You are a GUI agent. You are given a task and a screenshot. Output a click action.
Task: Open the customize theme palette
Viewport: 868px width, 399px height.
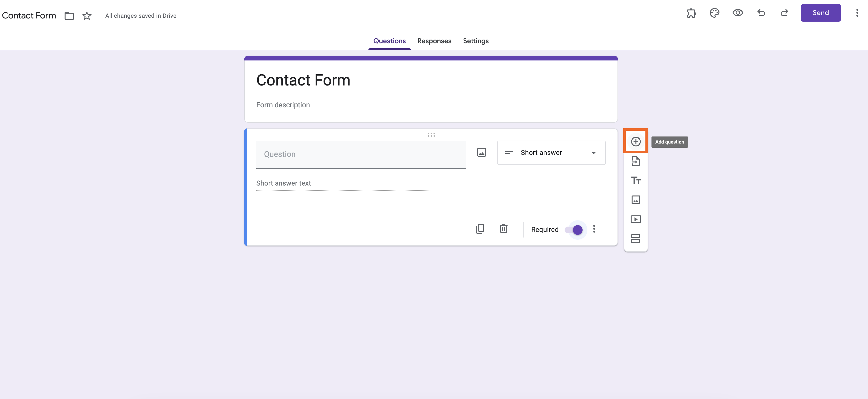pyautogui.click(x=714, y=13)
